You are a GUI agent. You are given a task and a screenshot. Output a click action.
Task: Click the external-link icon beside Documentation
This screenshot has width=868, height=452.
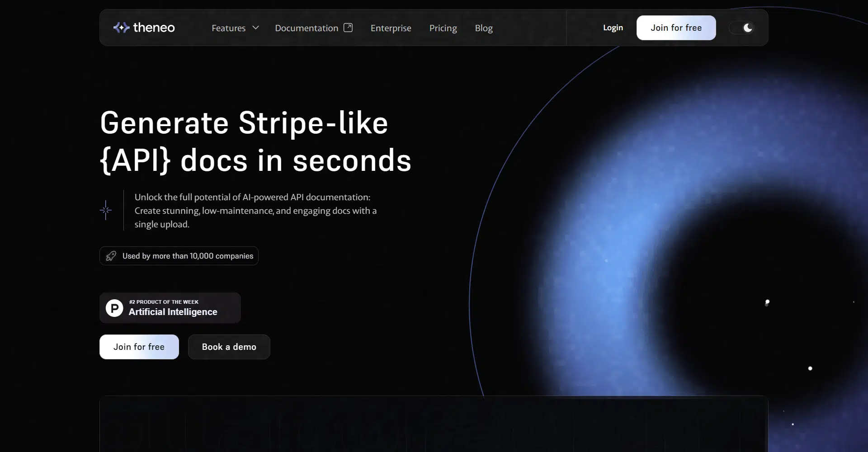[x=348, y=28]
